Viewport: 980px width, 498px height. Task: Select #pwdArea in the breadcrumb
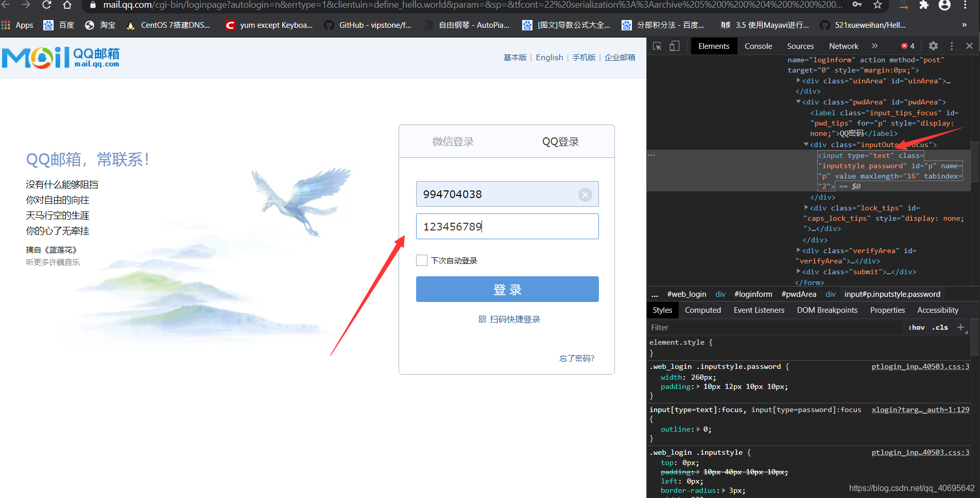coord(799,294)
